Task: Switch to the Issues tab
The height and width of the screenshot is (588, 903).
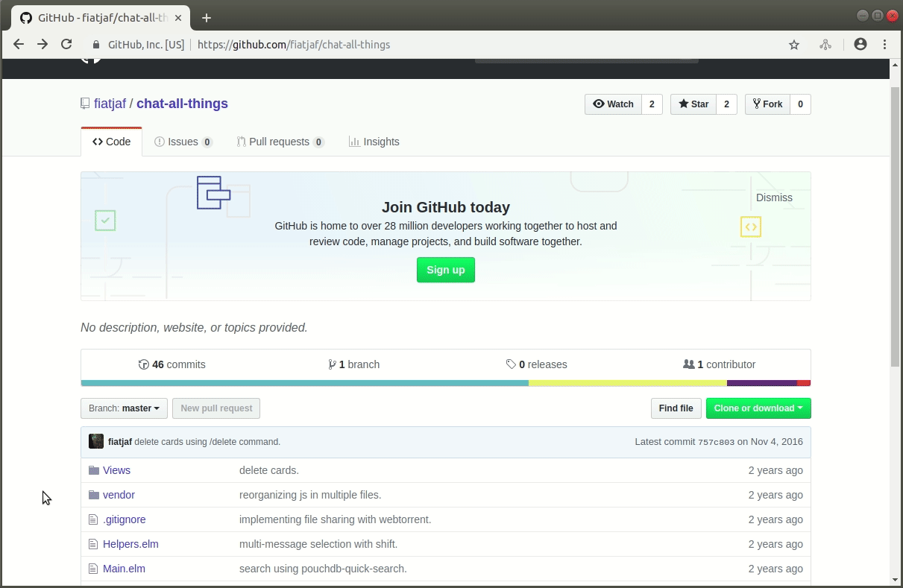Action: [x=183, y=142]
